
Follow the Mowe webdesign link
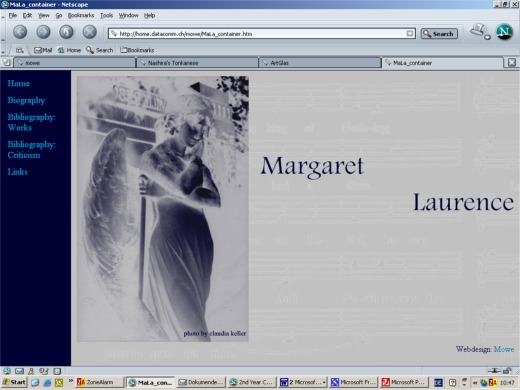(504, 349)
